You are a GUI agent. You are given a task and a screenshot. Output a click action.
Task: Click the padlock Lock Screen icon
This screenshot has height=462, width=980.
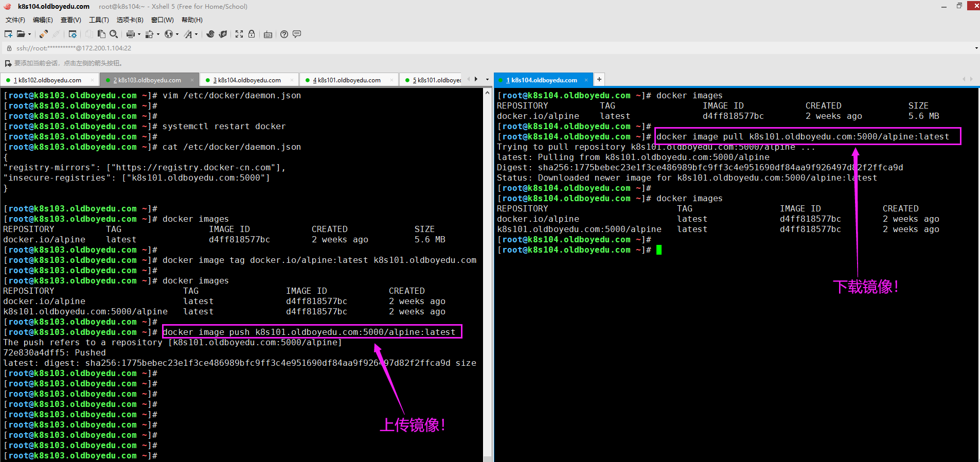pyautogui.click(x=252, y=34)
